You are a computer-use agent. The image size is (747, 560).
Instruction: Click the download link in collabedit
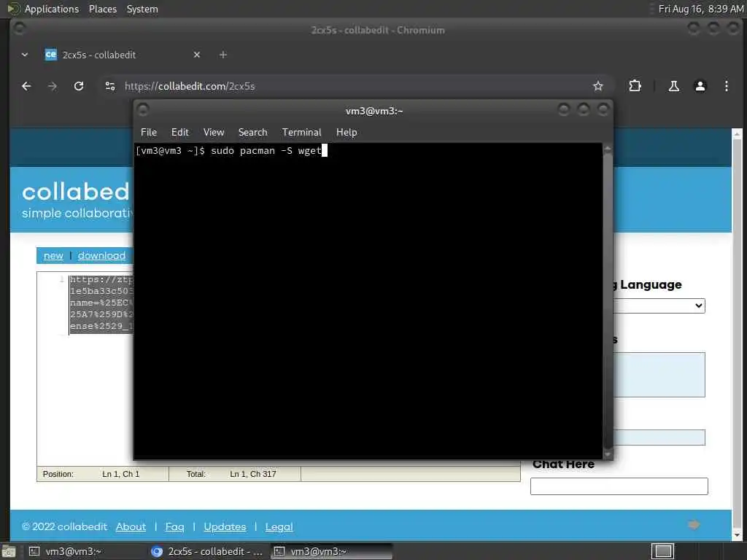[x=102, y=256]
